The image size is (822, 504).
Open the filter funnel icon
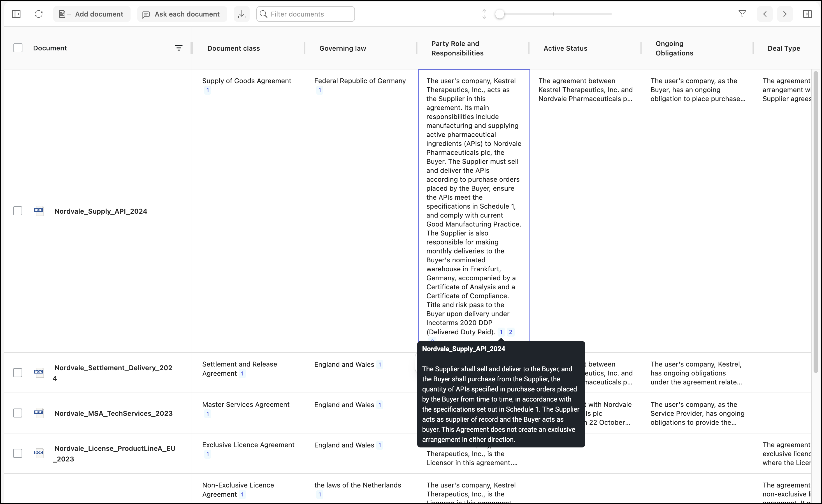[742, 14]
